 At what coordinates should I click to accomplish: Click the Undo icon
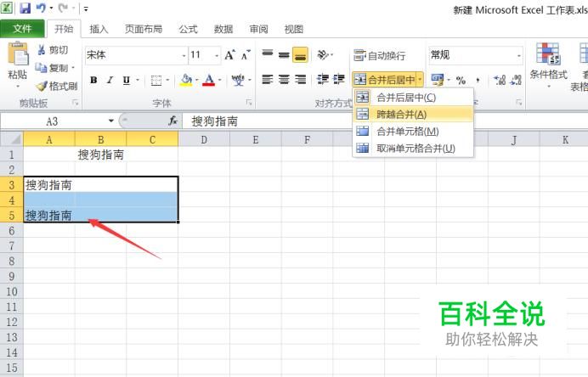pyautogui.click(x=41, y=8)
